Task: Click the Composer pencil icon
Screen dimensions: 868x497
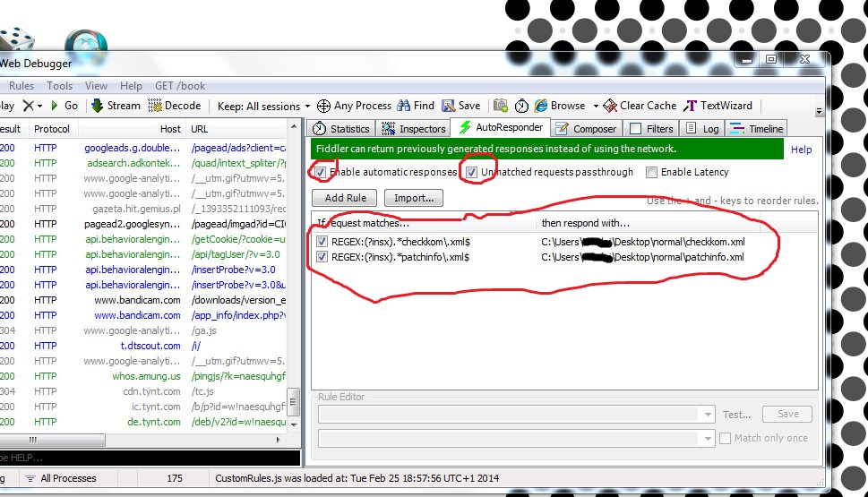Action: (562, 128)
